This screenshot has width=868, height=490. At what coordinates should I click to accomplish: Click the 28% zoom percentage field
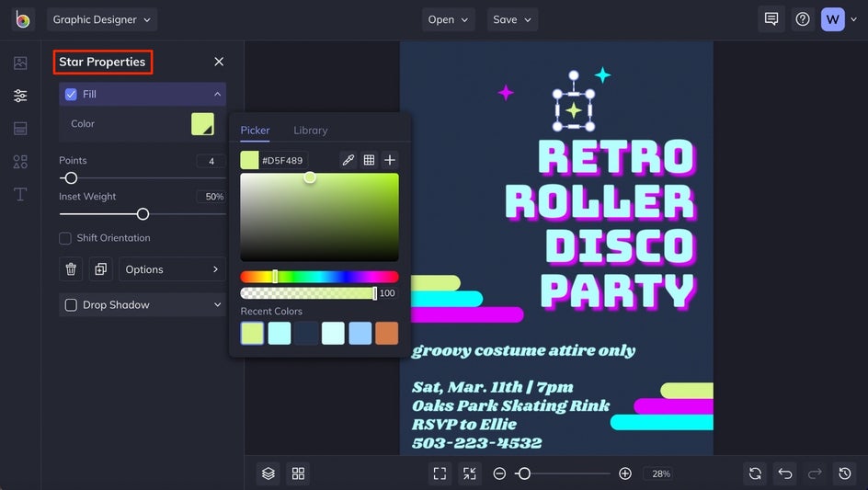660,473
